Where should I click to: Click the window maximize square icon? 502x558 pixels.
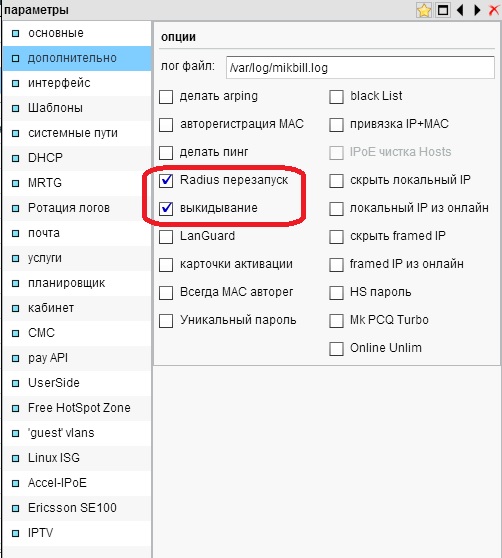442,10
